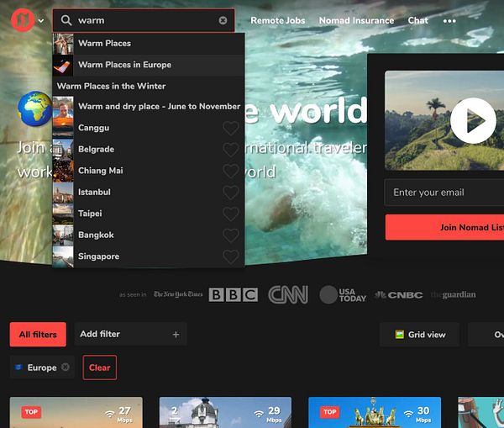Open Chat in the top navigation

(x=417, y=20)
